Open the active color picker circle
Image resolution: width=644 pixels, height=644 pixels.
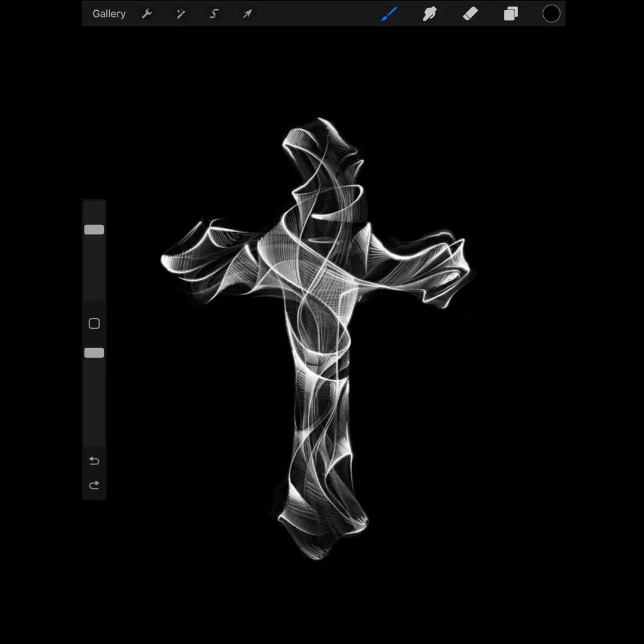tap(551, 14)
